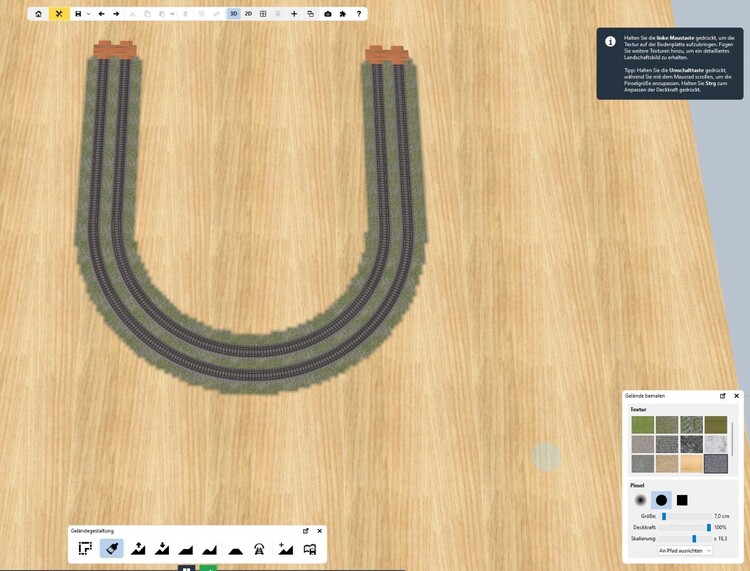Switch to 2D view
Screen dimensions: 750x571
(248, 14)
